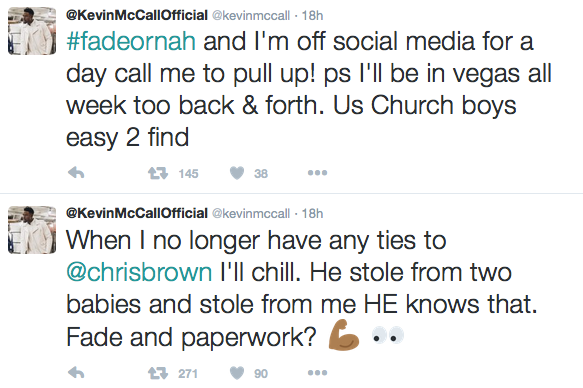
Task: Open the first tweet's 18h timestamp
Action: 312,16
